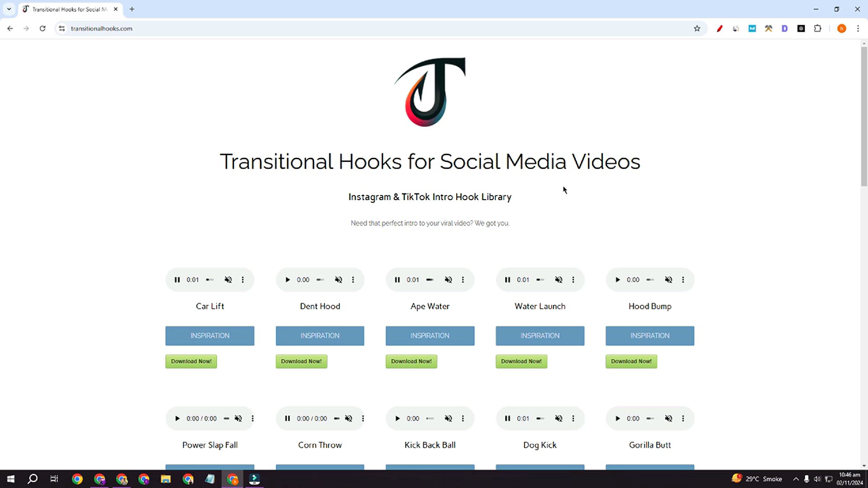This screenshot has height=488, width=868.
Task: Open more options for Hood Bump player
Action: coord(683,280)
